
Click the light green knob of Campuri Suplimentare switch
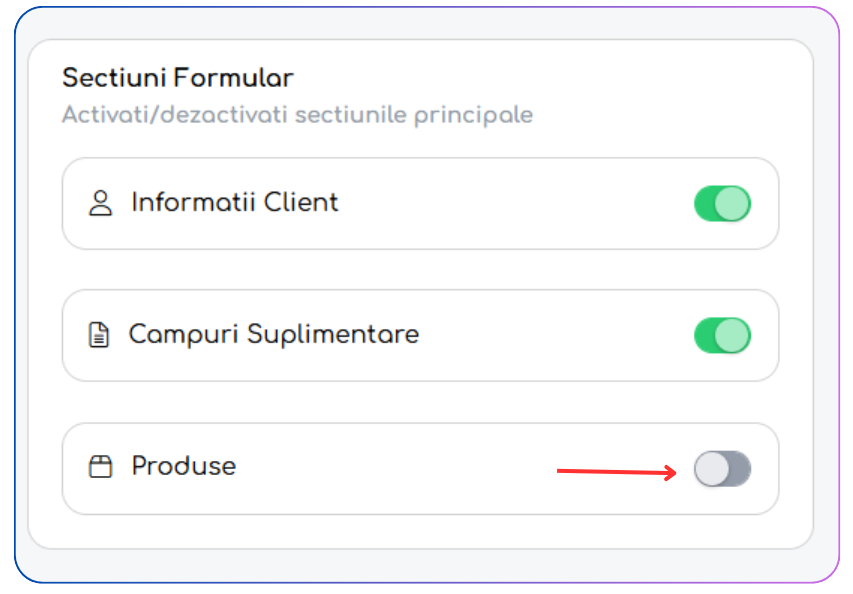coord(732,335)
